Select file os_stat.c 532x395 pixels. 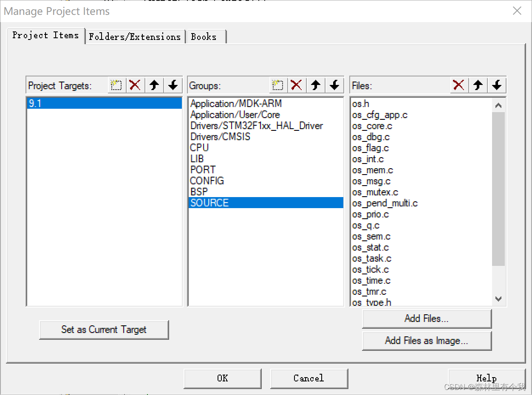tap(422, 248)
